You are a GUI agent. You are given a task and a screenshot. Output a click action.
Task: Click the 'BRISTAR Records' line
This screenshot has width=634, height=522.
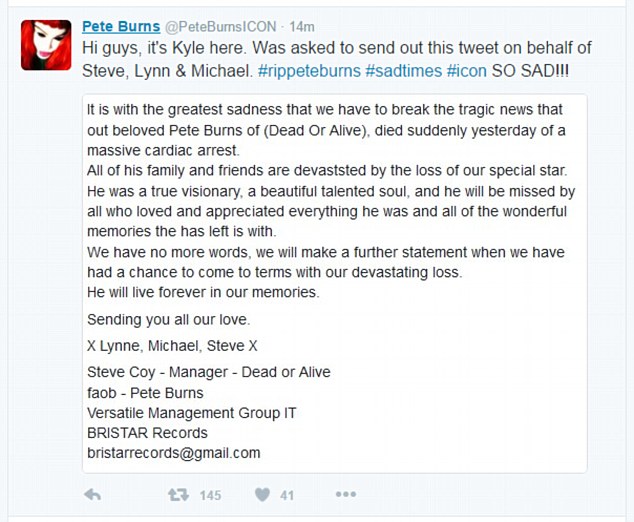pos(147,433)
